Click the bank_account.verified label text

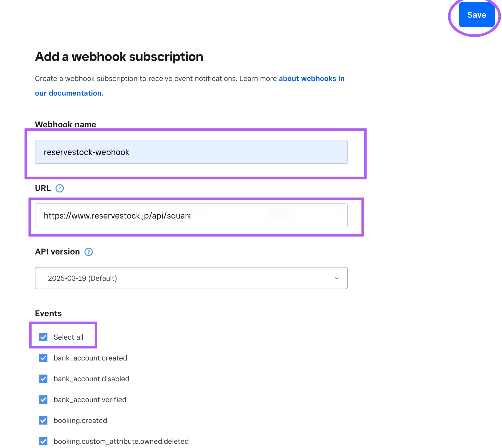[x=90, y=400]
